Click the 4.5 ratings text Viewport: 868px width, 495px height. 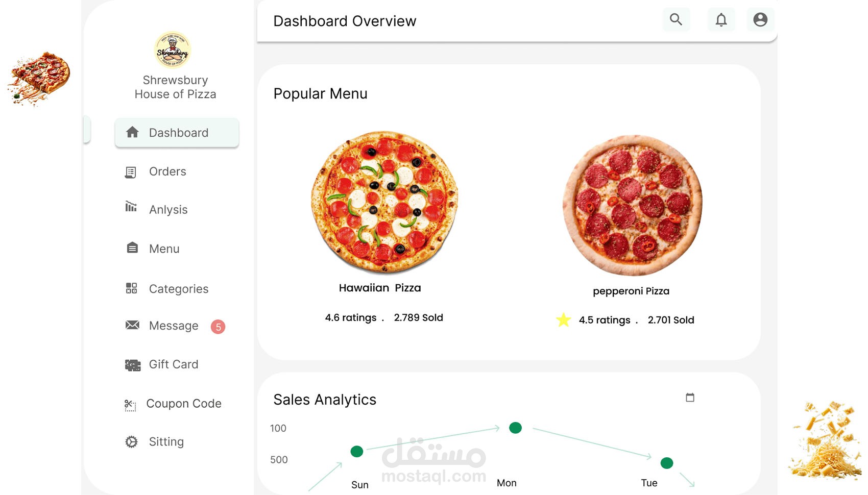tap(605, 320)
